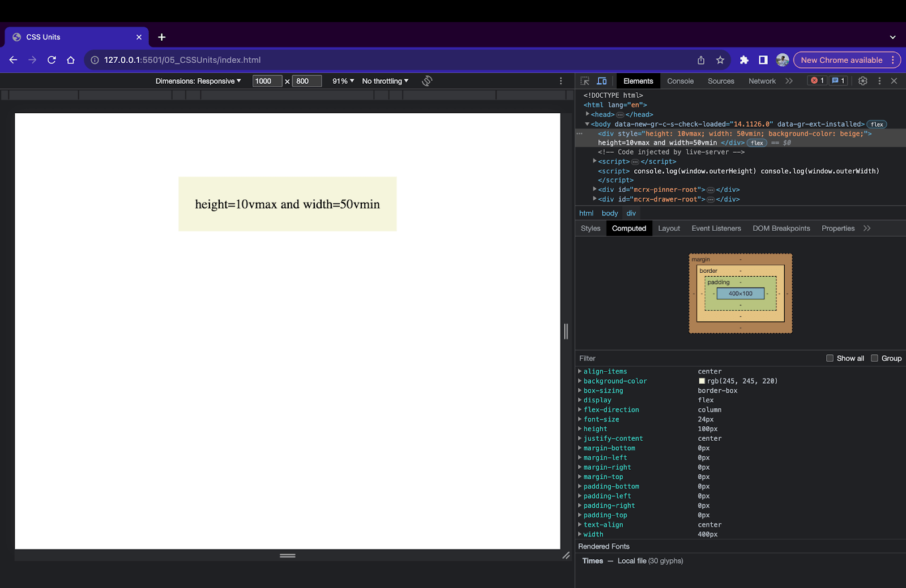Bookmark this page with the star icon

point(720,60)
